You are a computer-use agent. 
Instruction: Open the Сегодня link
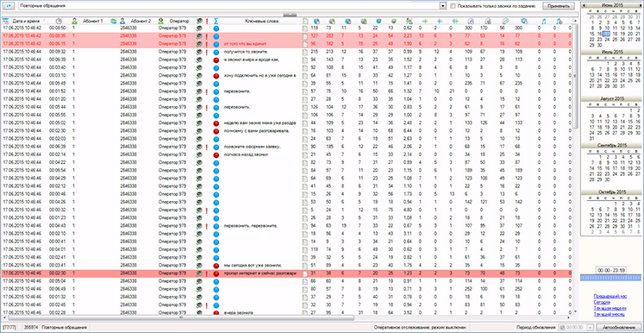coord(602,302)
